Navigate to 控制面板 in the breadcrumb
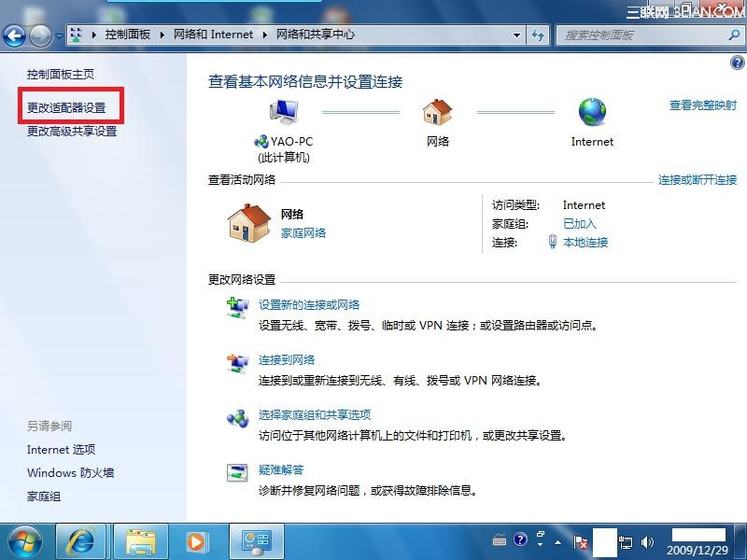The image size is (747, 560). pos(122,35)
